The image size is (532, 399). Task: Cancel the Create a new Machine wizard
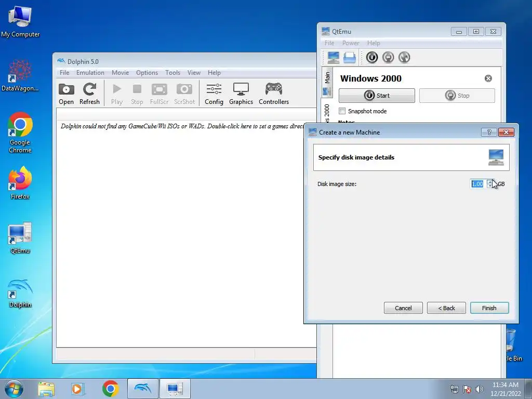click(403, 308)
